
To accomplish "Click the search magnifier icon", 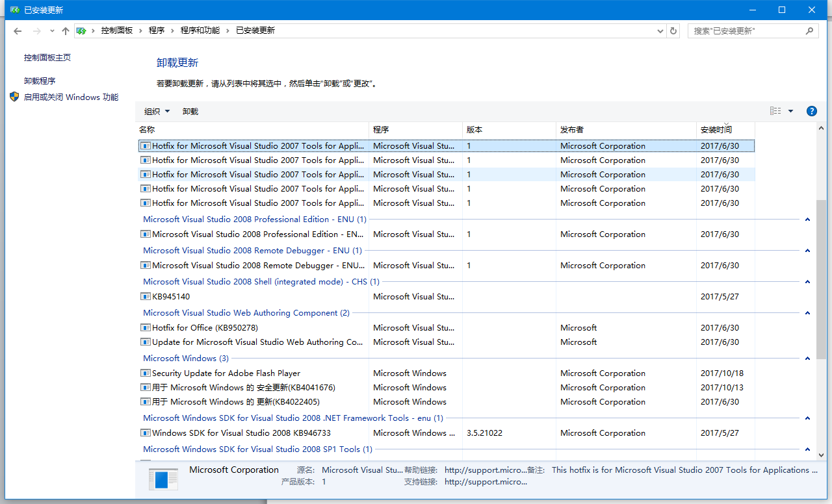I will point(810,31).
